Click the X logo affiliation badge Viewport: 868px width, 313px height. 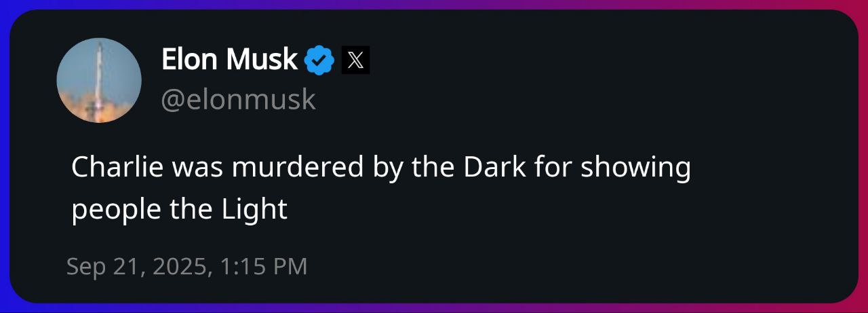tap(355, 60)
